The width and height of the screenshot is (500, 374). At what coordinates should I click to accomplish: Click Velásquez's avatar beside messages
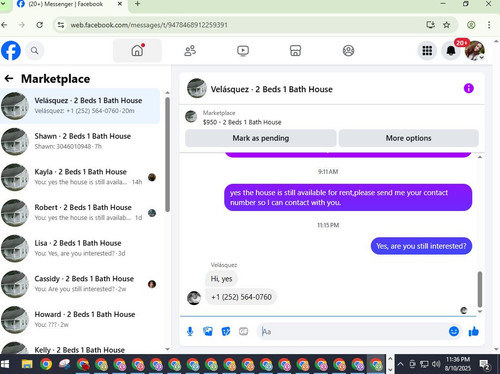[194, 298]
